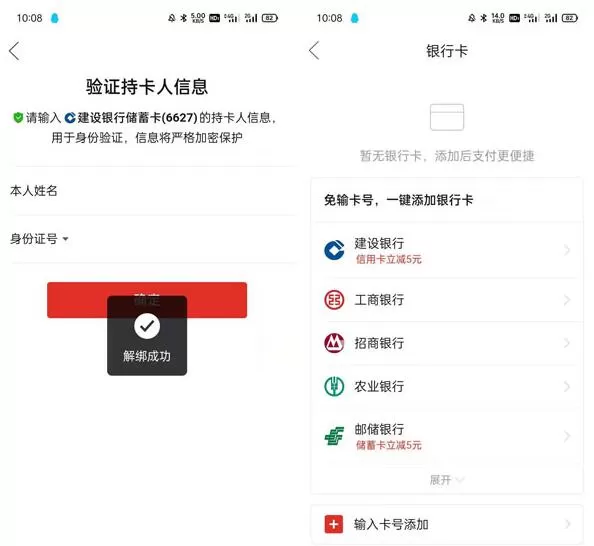Open 招商银行 row chevron
This screenshot has height=546, width=594.
pyautogui.click(x=567, y=343)
